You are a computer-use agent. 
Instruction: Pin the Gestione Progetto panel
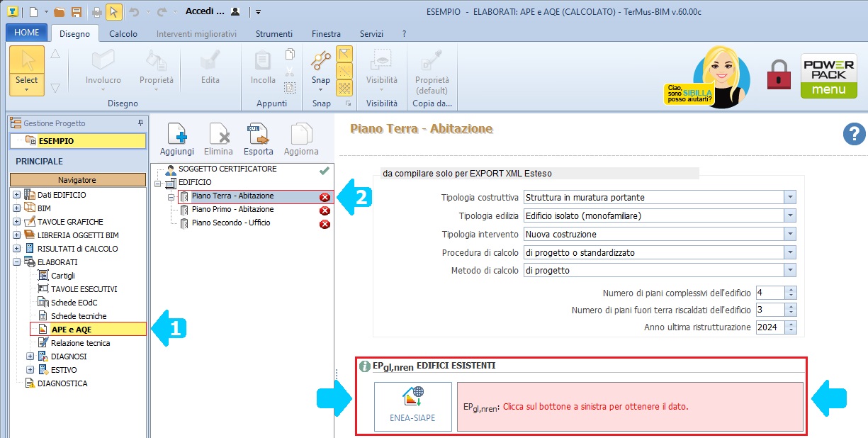click(x=140, y=123)
